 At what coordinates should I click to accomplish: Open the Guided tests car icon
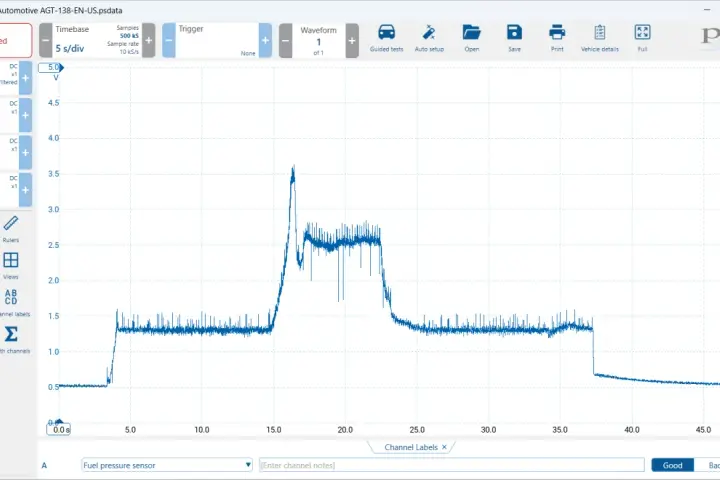pyautogui.click(x=386, y=38)
